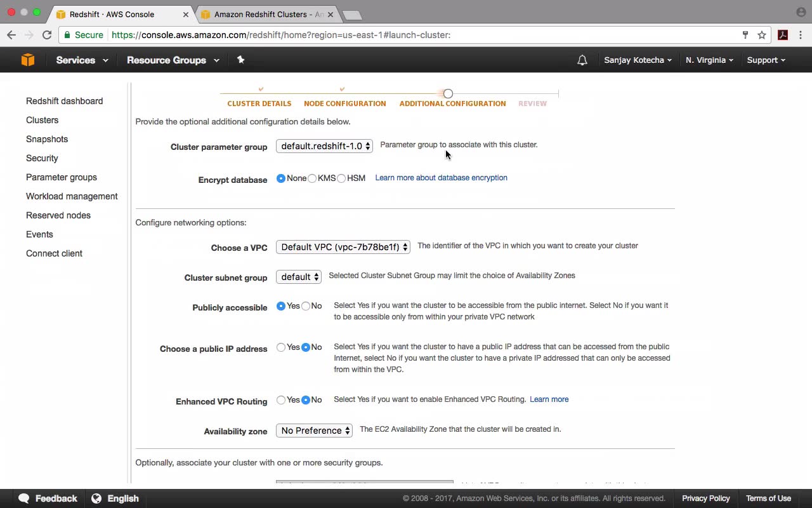Open the Support menu

(766, 60)
